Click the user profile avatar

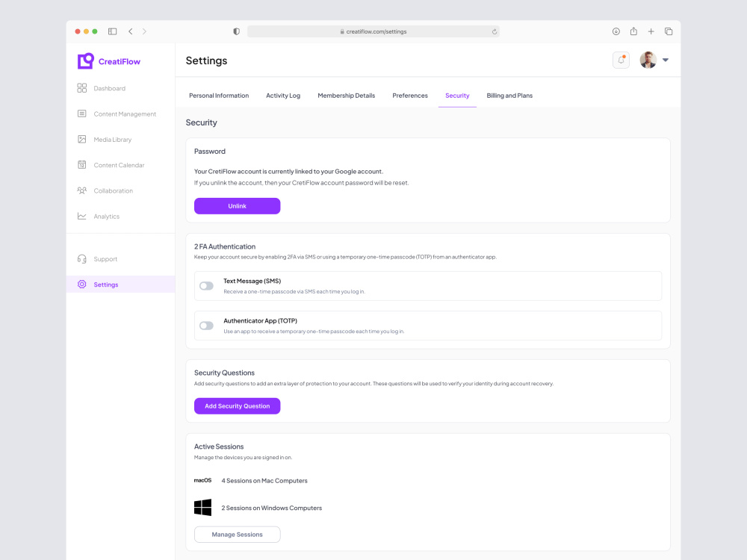(648, 60)
